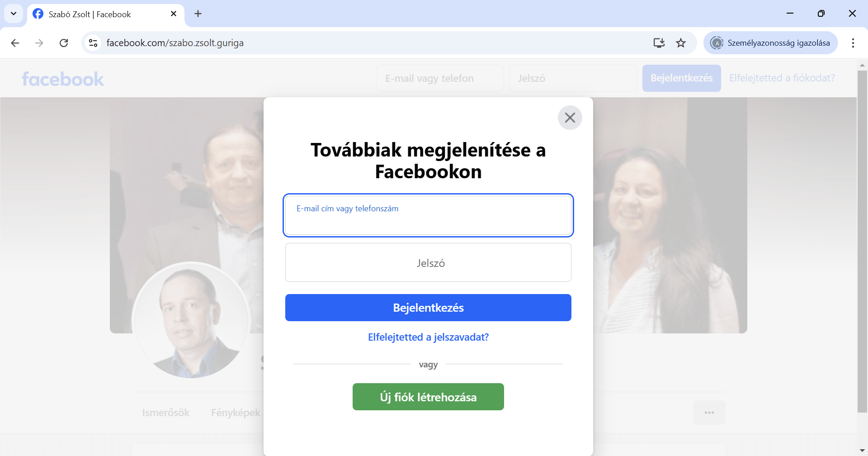Screen dimensions: 868x456
Task: Click the vertical page scrollbar
Action: click(862, 241)
